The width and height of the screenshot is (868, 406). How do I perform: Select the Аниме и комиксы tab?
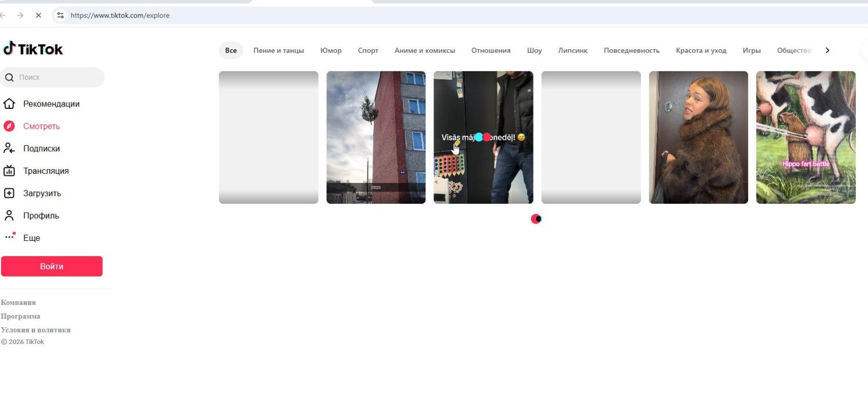[425, 50]
